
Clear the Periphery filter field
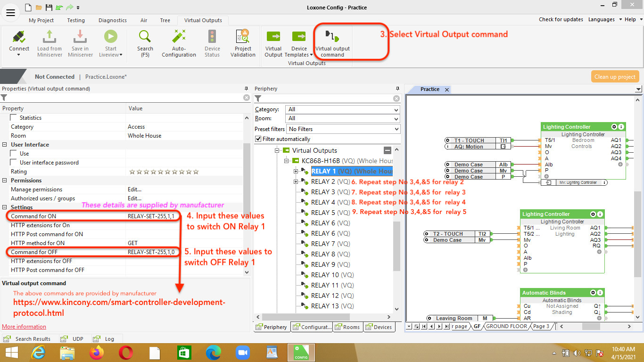click(x=397, y=98)
